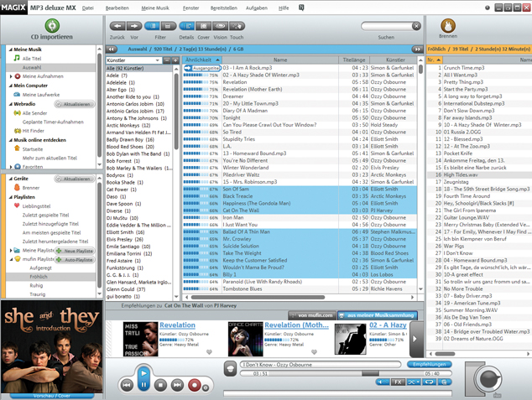Image resolution: width=532 pixels, height=400 pixels.
Task: Sort by the Ähnlichkeit column header
Action: point(202,60)
